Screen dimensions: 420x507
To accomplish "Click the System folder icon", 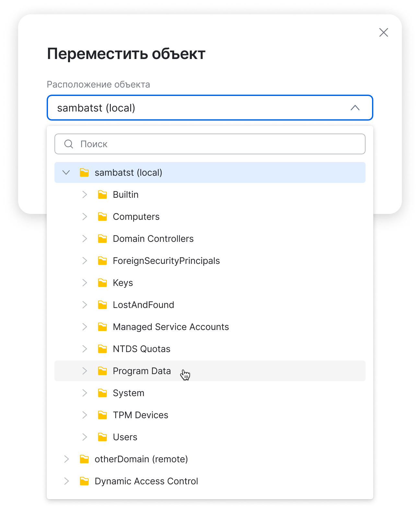I will (102, 393).
